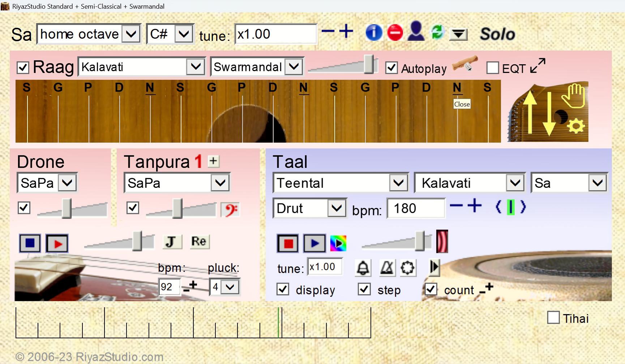
Task: Click the green refresh arrows icon
Action: point(437,32)
